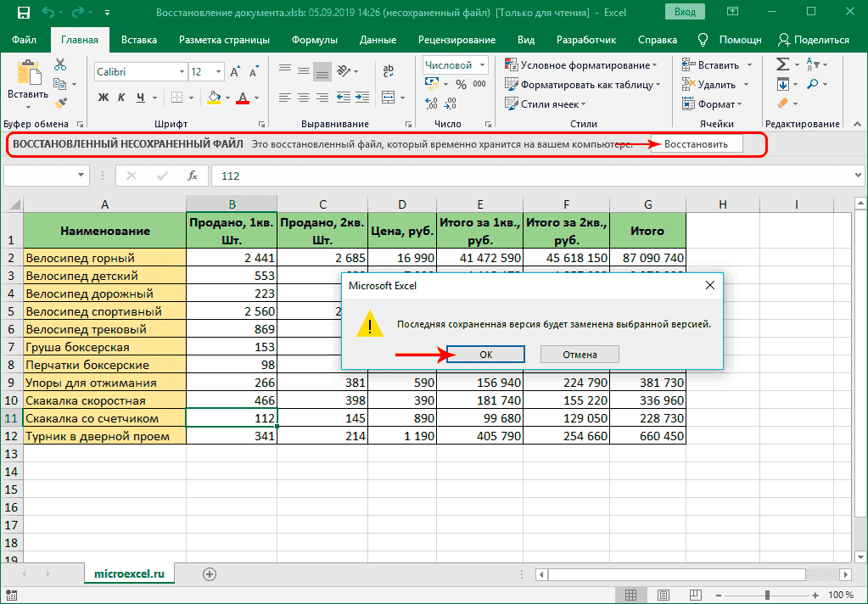Toggle bold formatting (Ж)
Viewport: 868px width, 604px height.
(x=104, y=98)
